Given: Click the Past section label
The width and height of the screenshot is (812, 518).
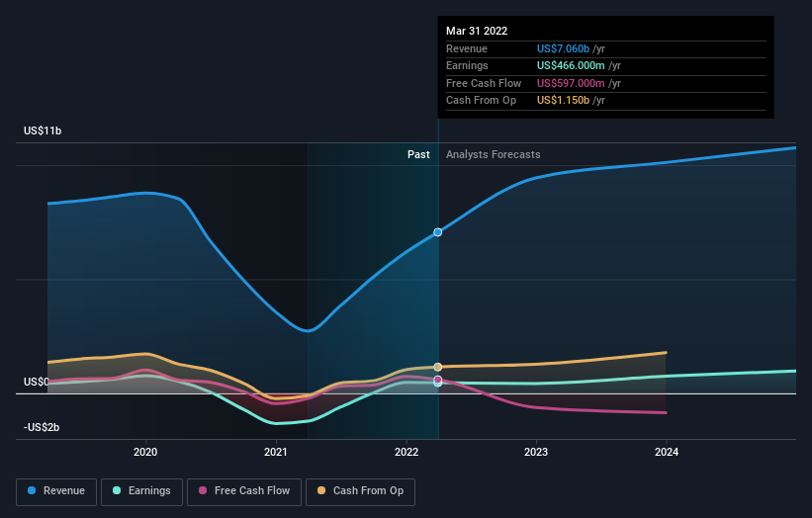Looking at the screenshot, I should click(x=418, y=155).
